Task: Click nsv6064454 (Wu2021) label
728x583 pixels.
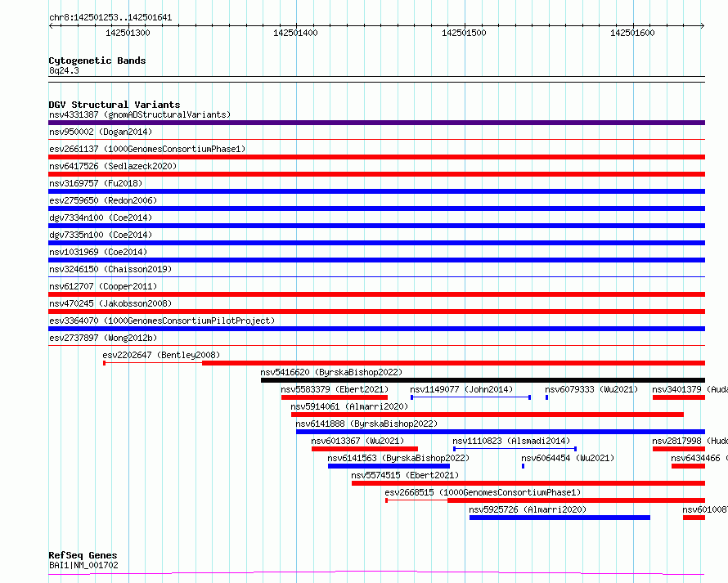Action: coord(568,458)
